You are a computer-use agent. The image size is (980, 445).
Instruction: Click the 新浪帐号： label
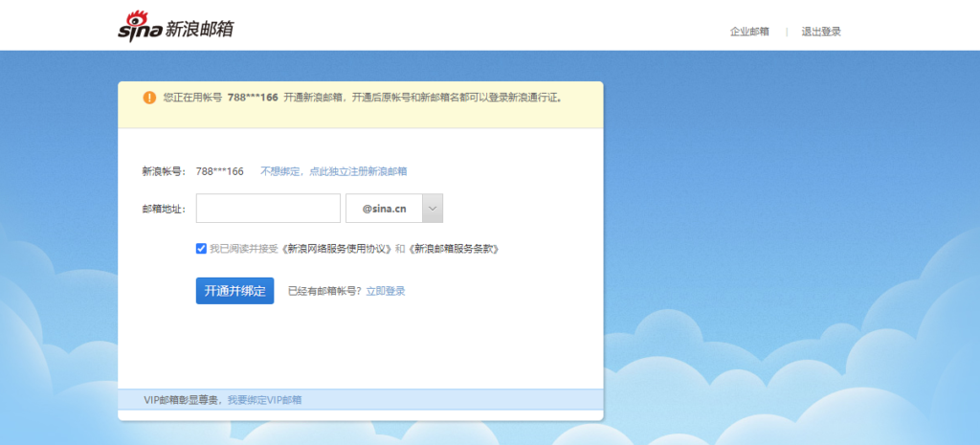coord(165,171)
